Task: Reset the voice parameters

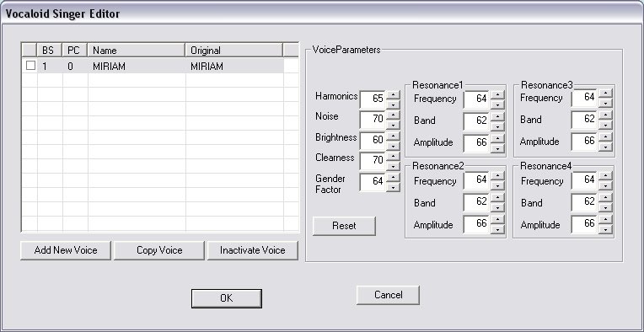Action: [x=344, y=226]
